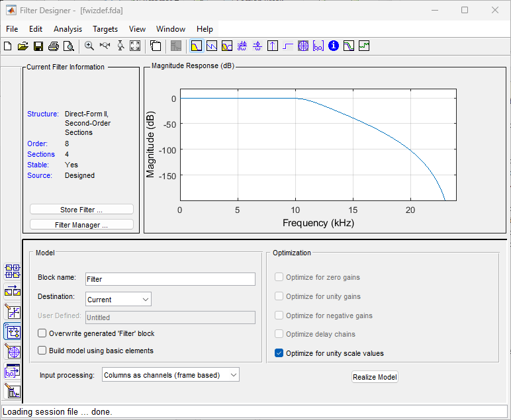Screen dimensions: 511x420
Task: Open the Pole/Zero Plot toolbar icon
Action: pos(303,46)
